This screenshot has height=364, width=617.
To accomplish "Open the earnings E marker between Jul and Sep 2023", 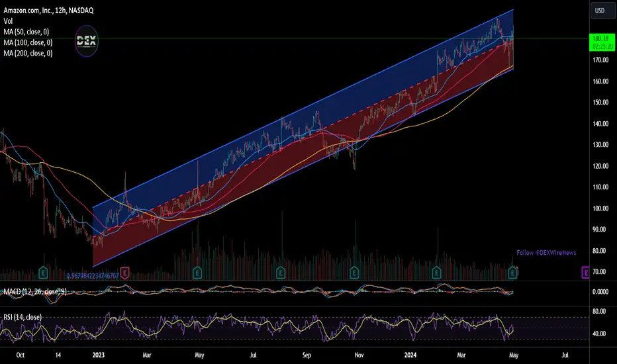I will click(281, 272).
